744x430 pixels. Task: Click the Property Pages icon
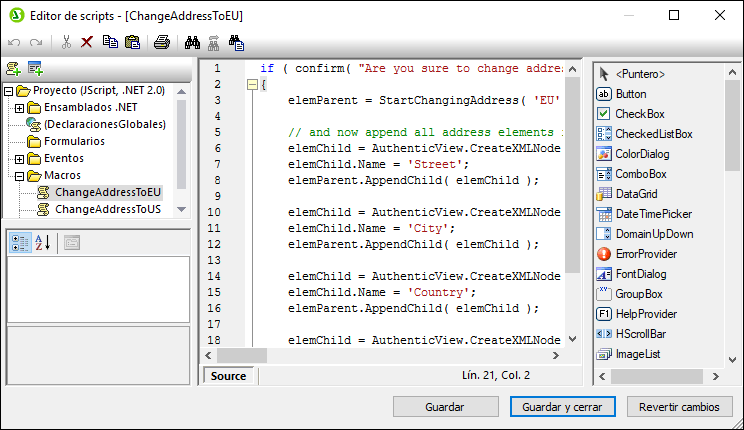[x=72, y=243]
